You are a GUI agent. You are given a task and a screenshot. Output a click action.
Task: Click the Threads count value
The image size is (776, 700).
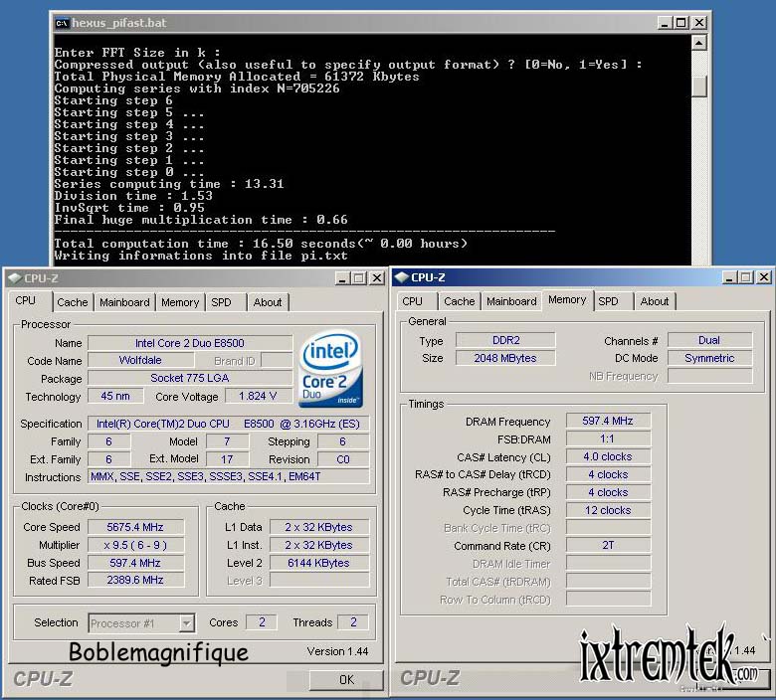[353, 622]
